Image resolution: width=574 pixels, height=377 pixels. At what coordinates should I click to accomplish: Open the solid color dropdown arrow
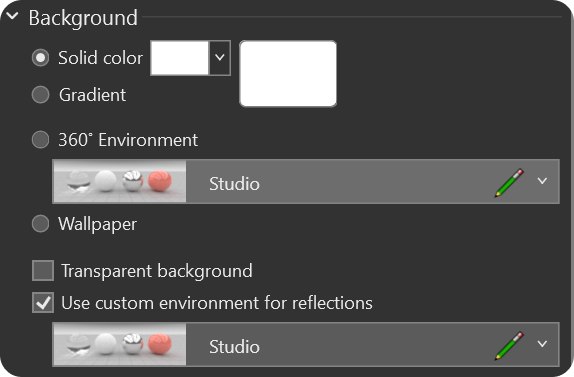click(x=220, y=58)
